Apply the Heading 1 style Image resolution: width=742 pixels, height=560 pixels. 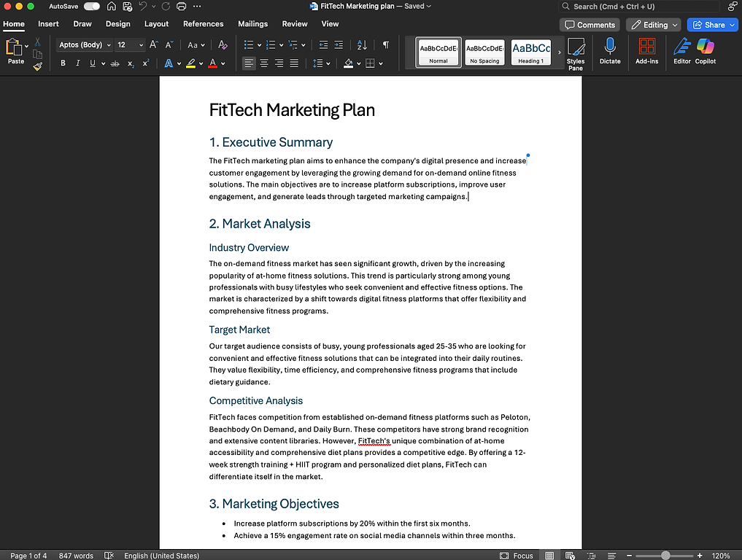(x=531, y=52)
